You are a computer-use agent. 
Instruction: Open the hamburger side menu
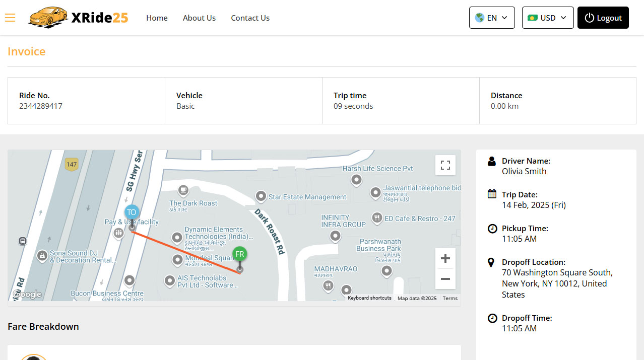[10, 18]
